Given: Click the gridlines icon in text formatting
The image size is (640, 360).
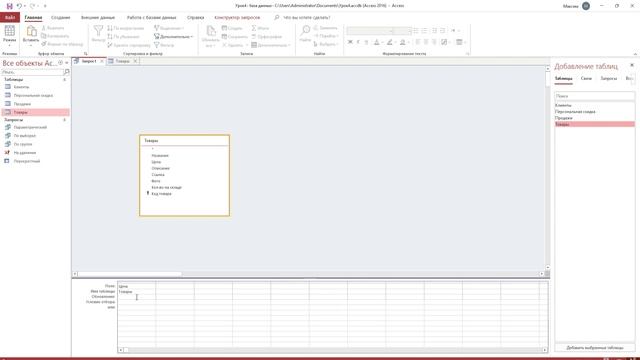Looking at the screenshot, I should click(x=459, y=42).
